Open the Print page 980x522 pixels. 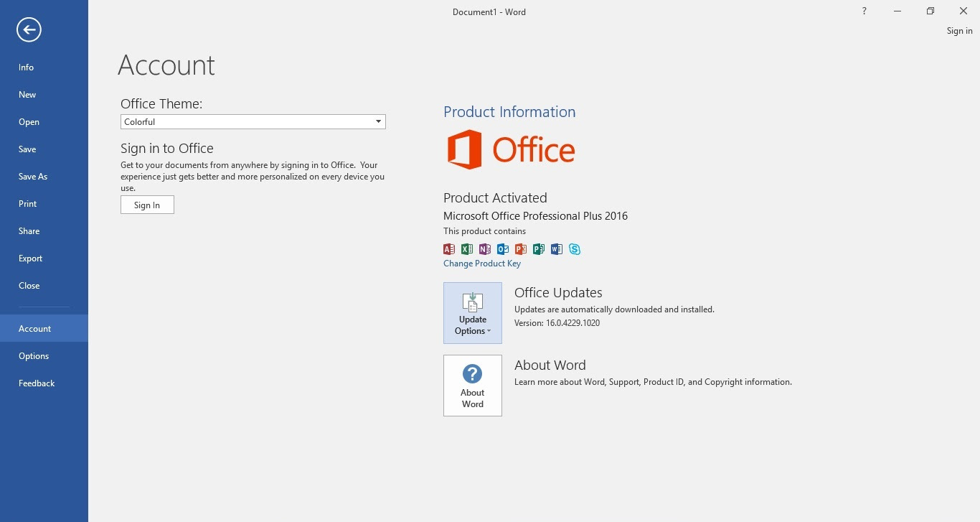pyautogui.click(x=44, y=204)
